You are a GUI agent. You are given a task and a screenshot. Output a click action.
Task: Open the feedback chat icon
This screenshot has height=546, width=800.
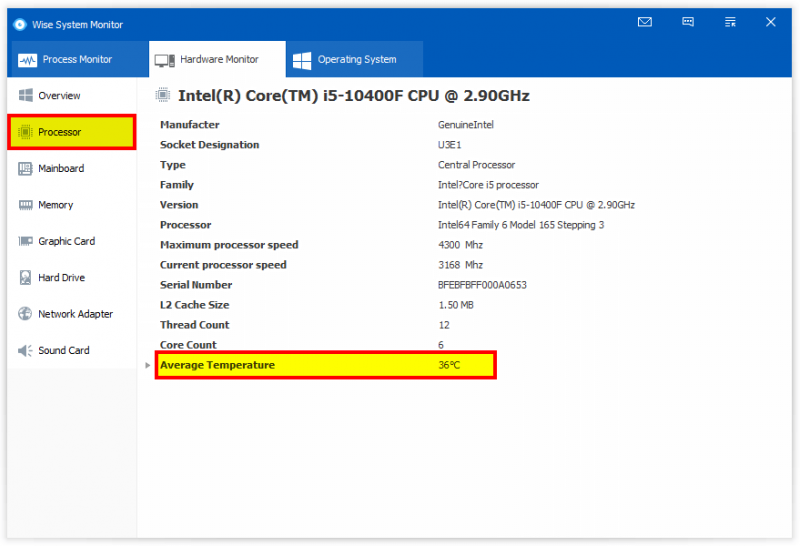[x=687, y=22]
